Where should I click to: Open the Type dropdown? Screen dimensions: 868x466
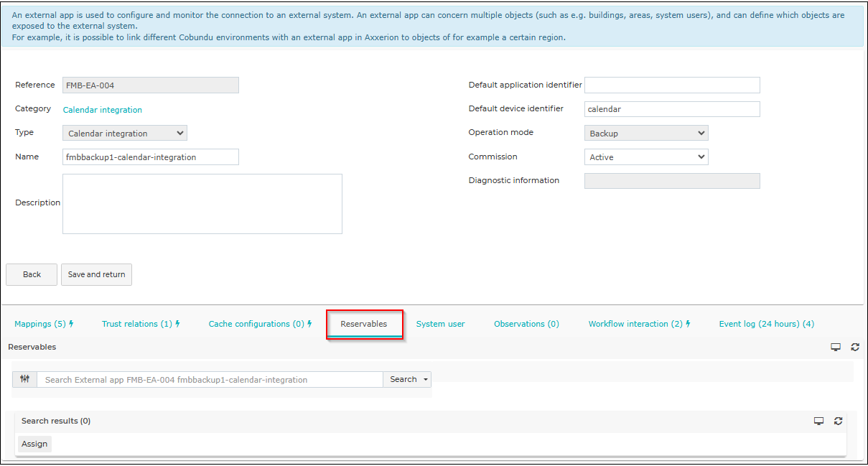click(x=125, y=134)
